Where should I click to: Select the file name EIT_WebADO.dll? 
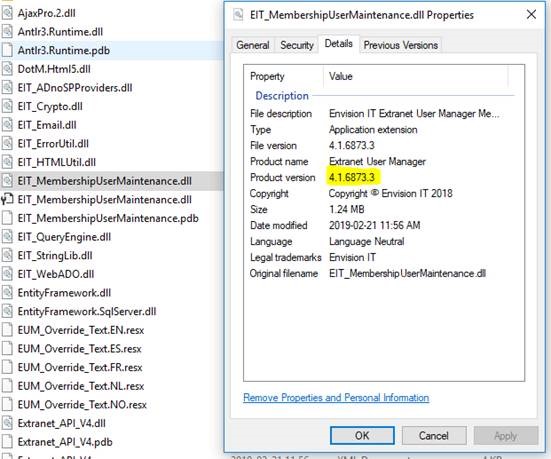[x=56, y=274]
